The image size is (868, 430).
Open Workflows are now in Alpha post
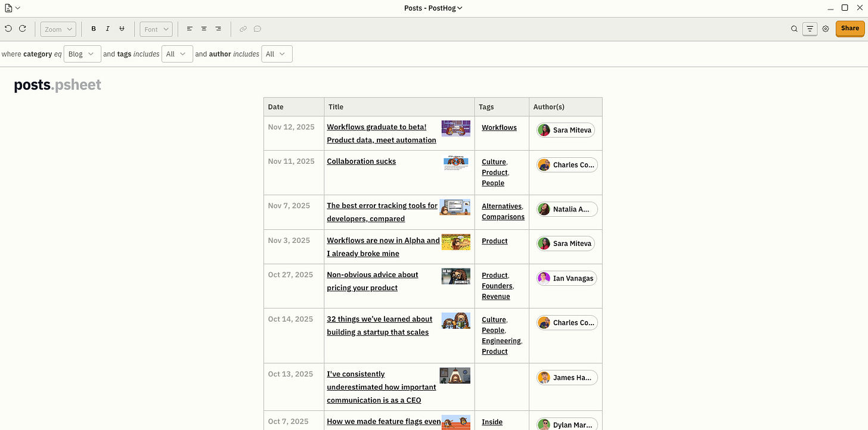(383, 247)
